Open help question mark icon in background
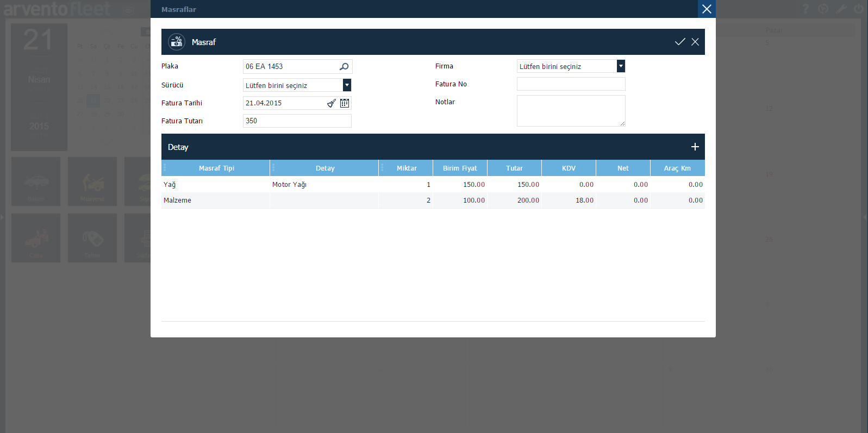868x433 pixels. pos(805,9)
